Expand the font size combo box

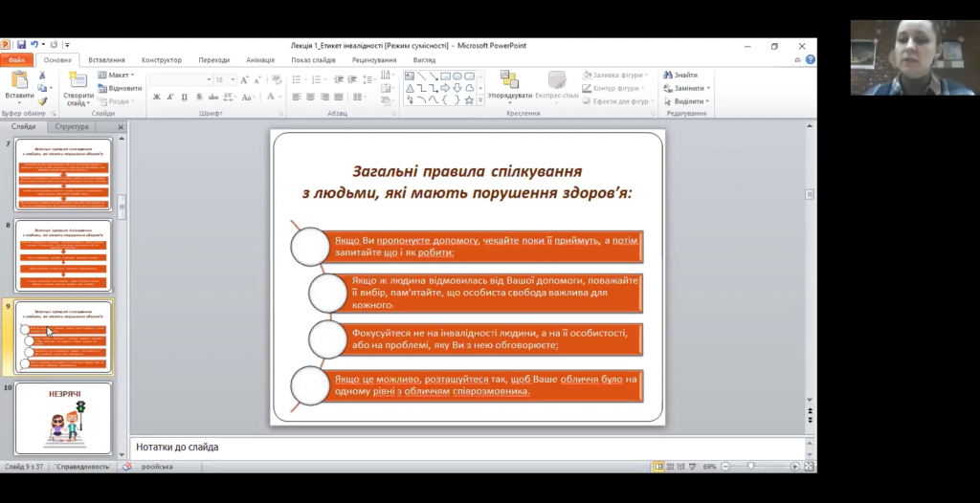(233, 80)
